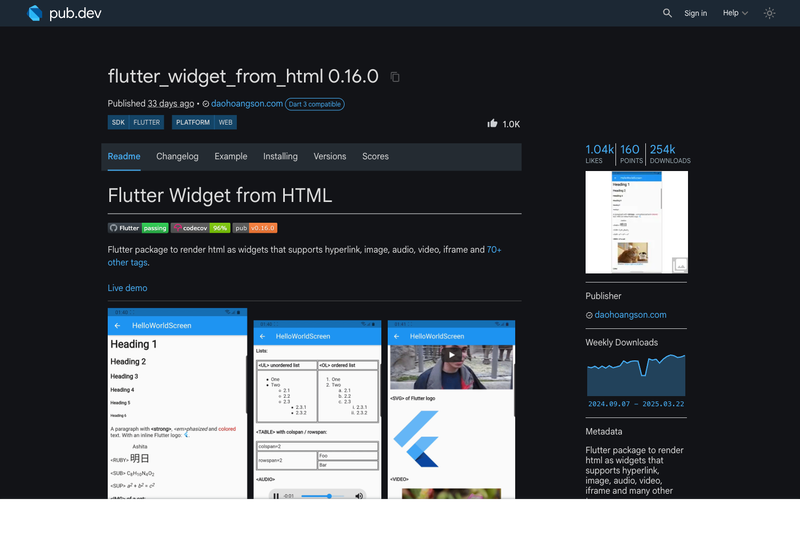The height and width of the screenshot is (533, 800).
Task: Click the Published 33 days ago text
Action: click(x=151, y=104)
